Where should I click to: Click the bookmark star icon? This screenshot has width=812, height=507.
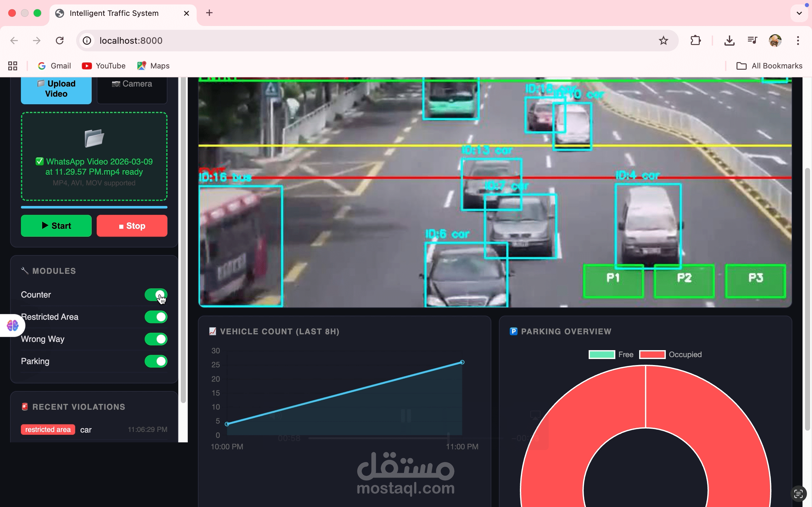pos(663,41)
